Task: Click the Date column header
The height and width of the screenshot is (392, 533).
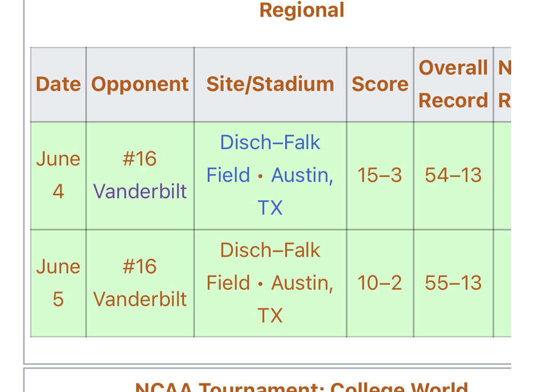Action: click(x=58, y=84)
